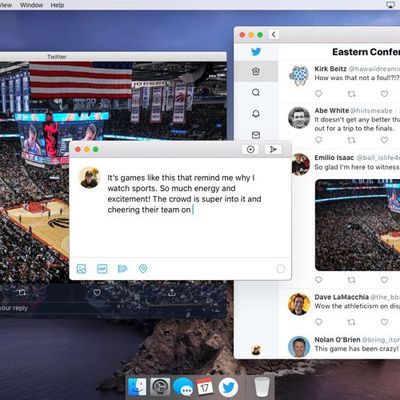Like Kirk Beitz's tweet
The height and width of the screenshot is (400, 400).
pyautogui.click(x=384, y=94)
